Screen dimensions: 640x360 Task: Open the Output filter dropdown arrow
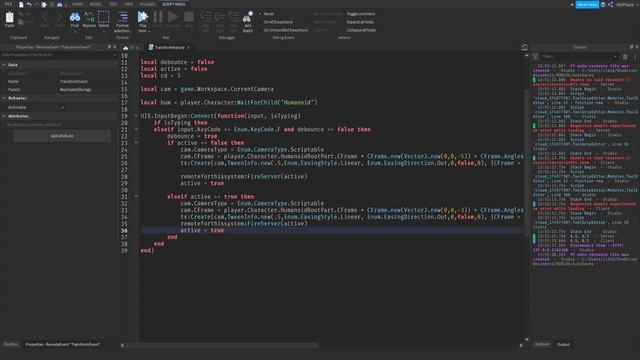coord(615,57)
